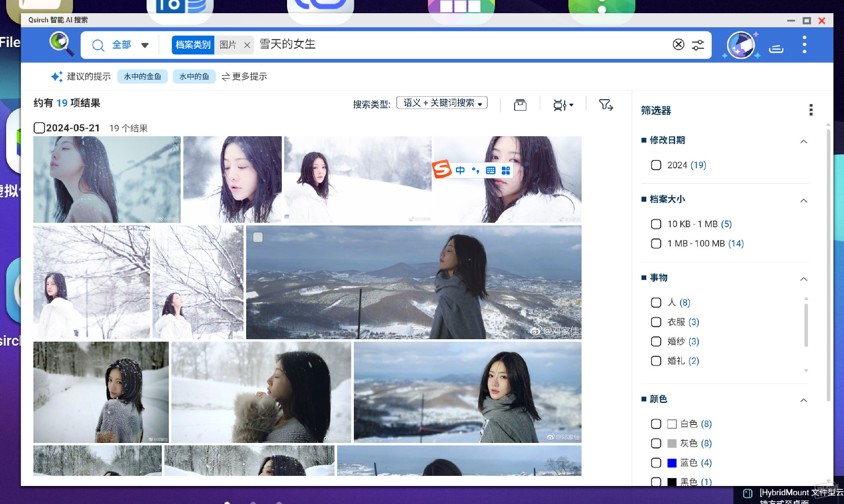Click the archive box toolbar icon
This screenshot has height=504, width=844.
point(520,105)
